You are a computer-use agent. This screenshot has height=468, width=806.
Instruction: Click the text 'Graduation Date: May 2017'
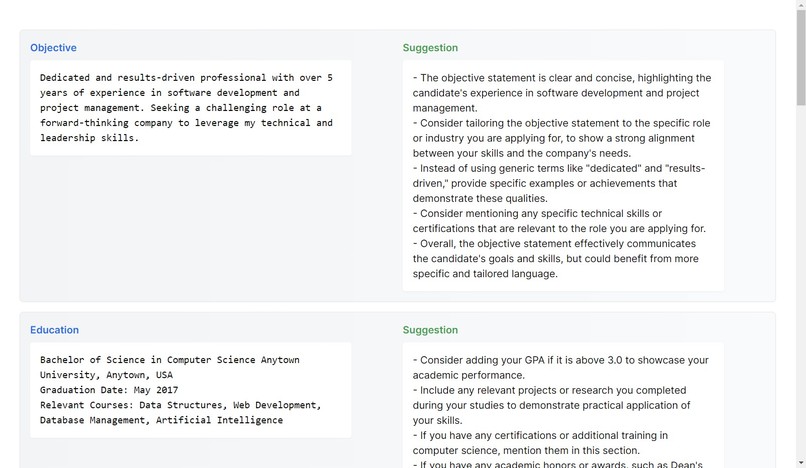pyautogui.click(x=109, y=390)
